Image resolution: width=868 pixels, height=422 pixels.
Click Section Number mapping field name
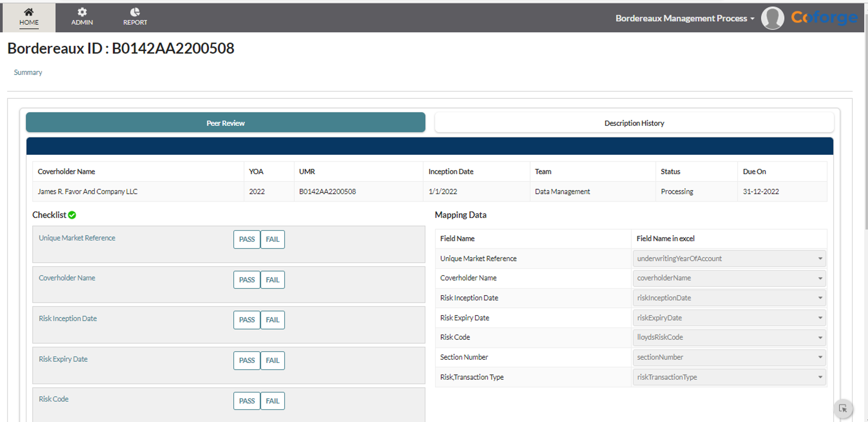click(x=464, y=357)
